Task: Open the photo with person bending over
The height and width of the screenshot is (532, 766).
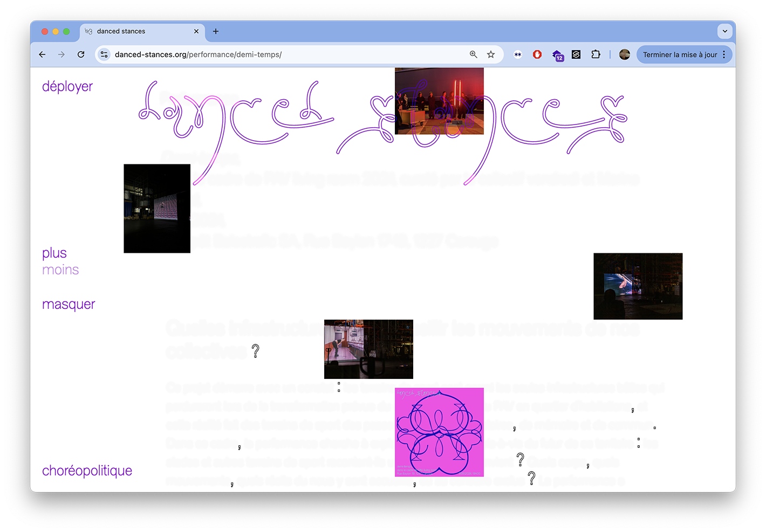Action: coord(368,349)
